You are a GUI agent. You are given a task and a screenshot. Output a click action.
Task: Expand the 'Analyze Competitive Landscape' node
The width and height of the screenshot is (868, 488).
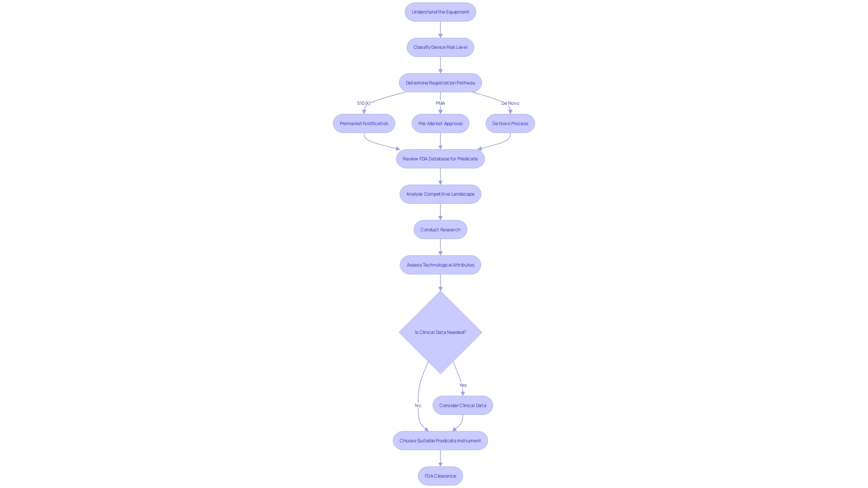(441, 194)
